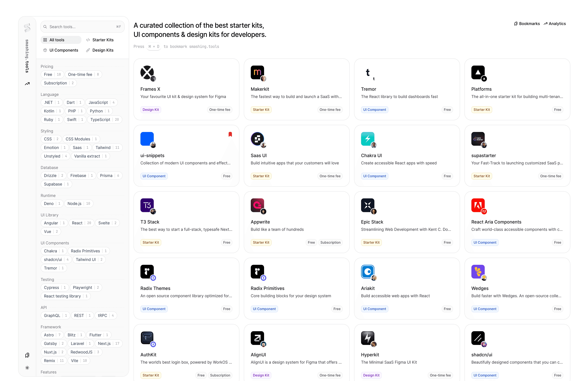
Task: Toggle the JavaScript language filter
Action: (102, 102)
